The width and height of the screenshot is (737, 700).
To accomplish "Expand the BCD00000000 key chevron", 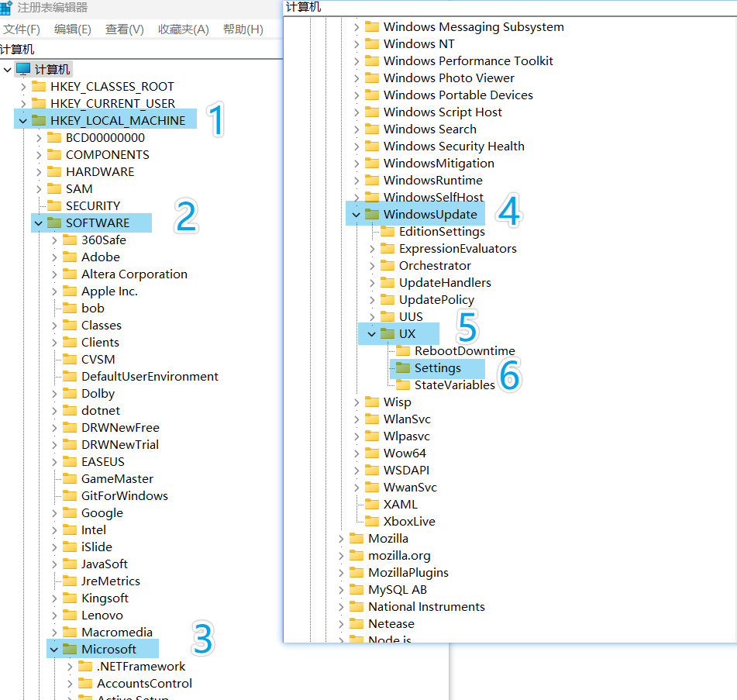I will click(x=39, y=138).
